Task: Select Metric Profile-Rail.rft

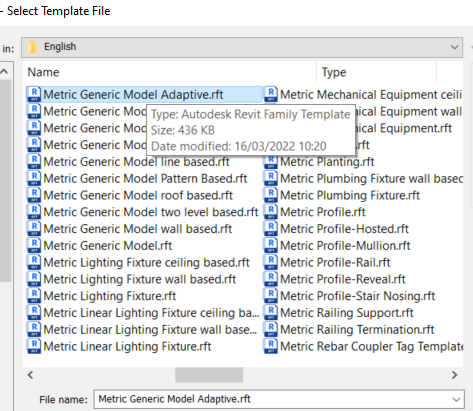Action: pos(335,262)
